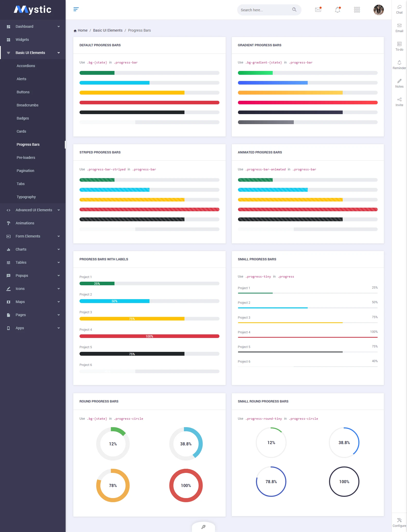Open the To-do panel icon
This screenshot has width=407, height=532.
(x=399, y=46)
